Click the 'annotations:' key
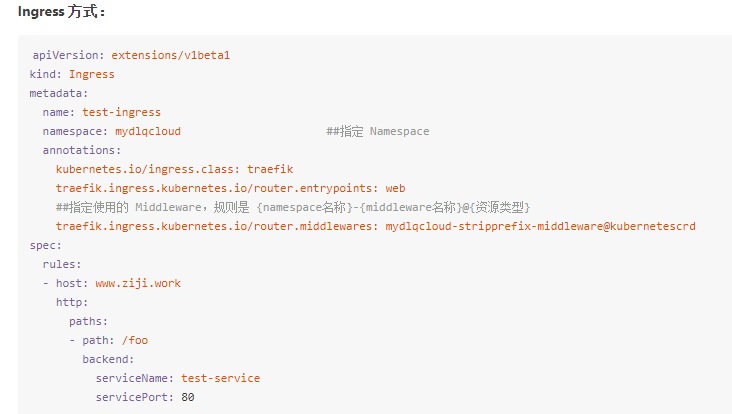 pyautogui.click(x=82, y=150)
